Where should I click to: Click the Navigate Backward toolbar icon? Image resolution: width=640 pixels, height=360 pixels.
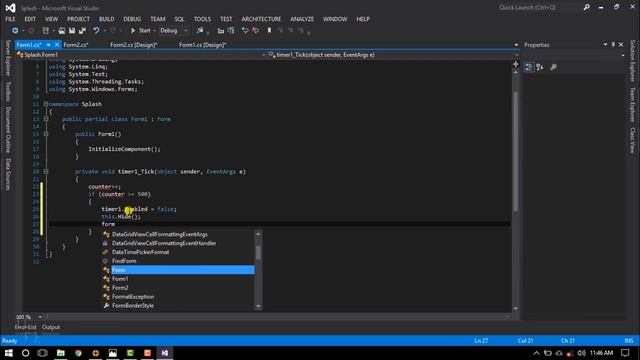tap(15, 31)
